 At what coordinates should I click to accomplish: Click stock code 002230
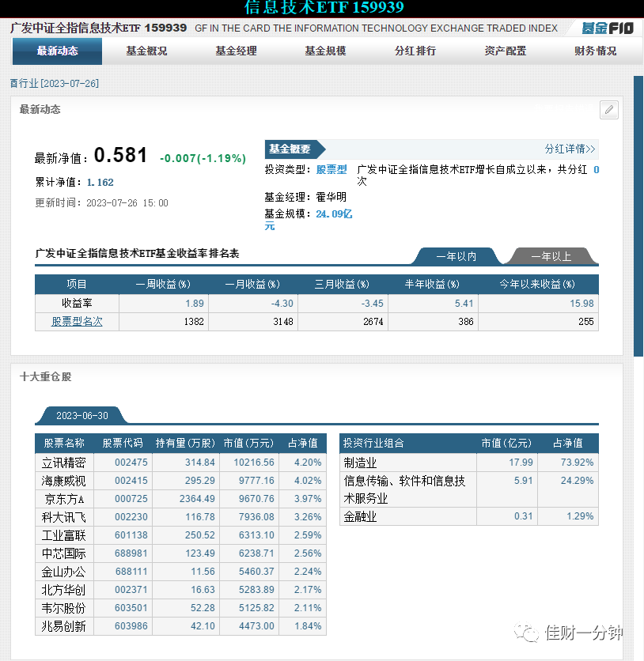click(x=131, y=517)
